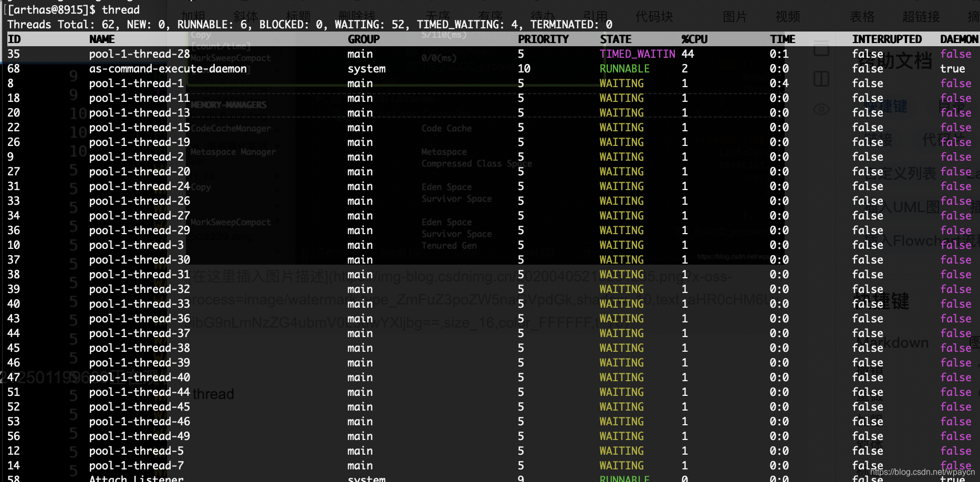Click WAITING state of pool-1-thread-33
This screenshot has width=980, height=482.
pyautogui.click(x=622, y=304)
